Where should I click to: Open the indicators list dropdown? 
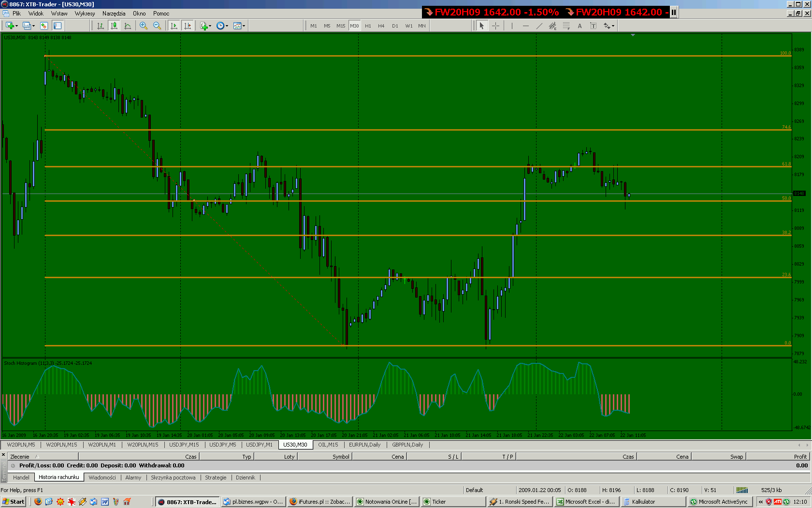(x=206, y=26)
